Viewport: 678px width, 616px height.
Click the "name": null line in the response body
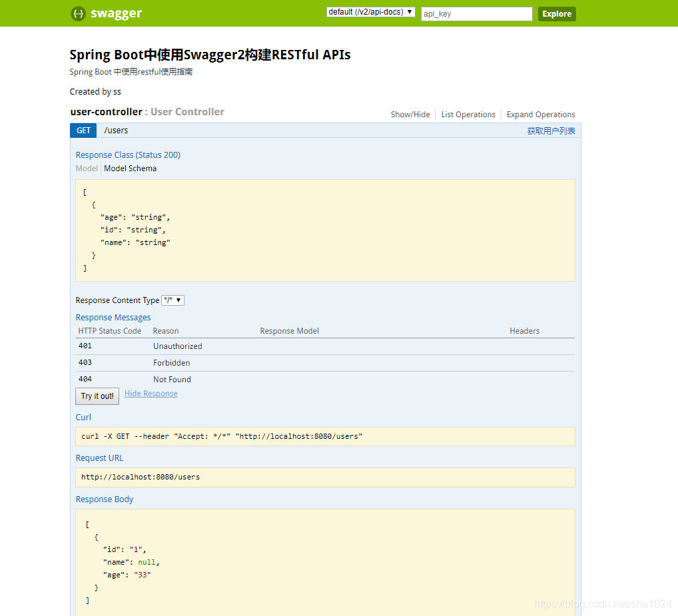pos(131,563)
